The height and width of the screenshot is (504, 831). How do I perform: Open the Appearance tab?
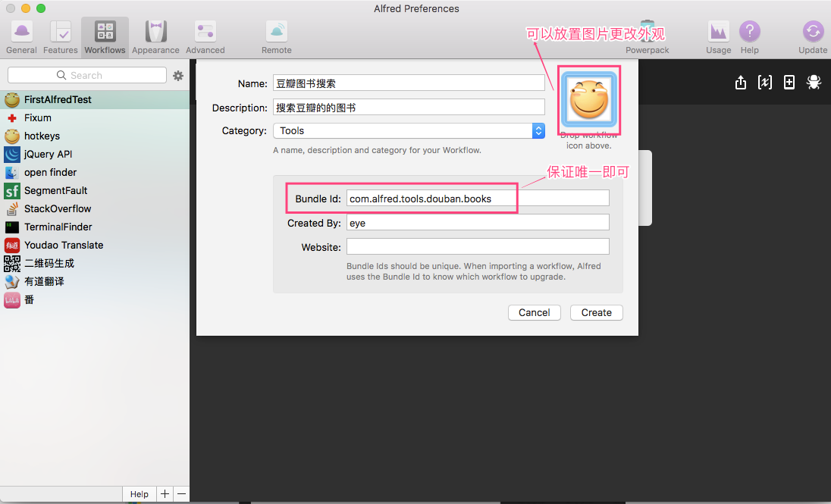coord(156,37)
